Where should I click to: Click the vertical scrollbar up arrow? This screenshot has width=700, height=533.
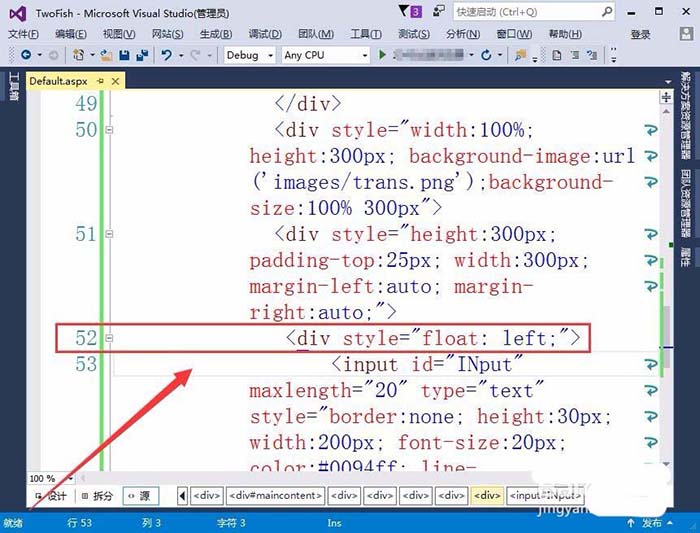pyautogui.click(x=666, y=111)
